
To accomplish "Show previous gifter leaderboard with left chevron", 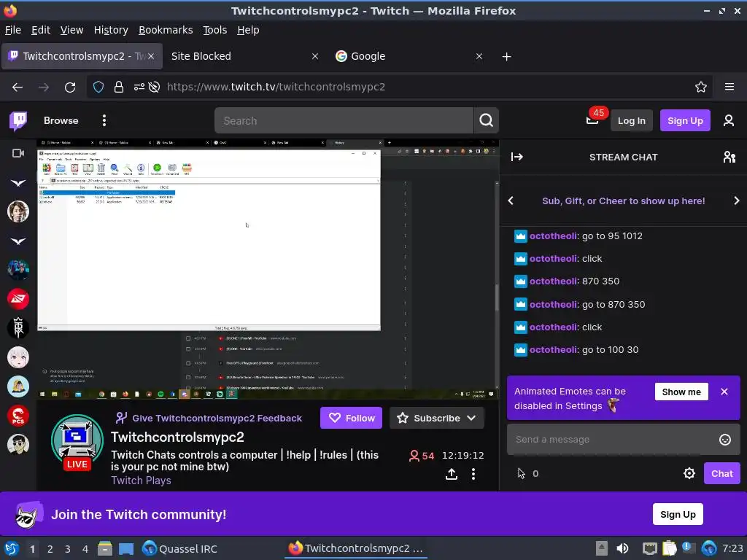I will tap(511, 201).
